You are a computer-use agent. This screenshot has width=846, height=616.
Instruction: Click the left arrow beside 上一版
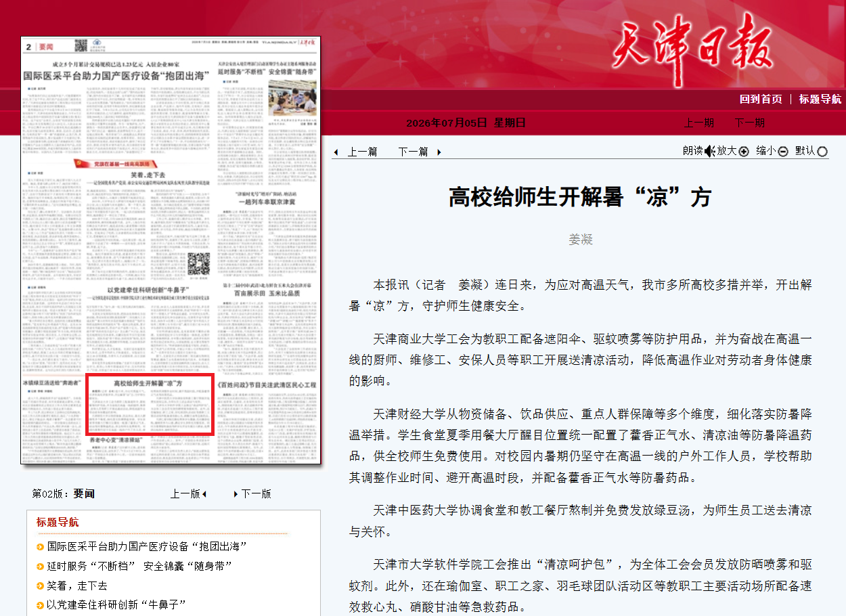[x=204, y=494]
